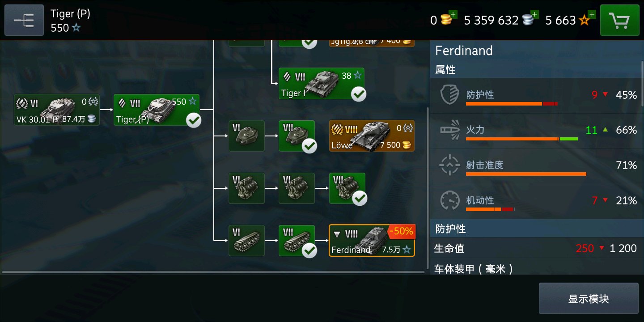Select the second tier VI engine module

[x=297, y=188]
